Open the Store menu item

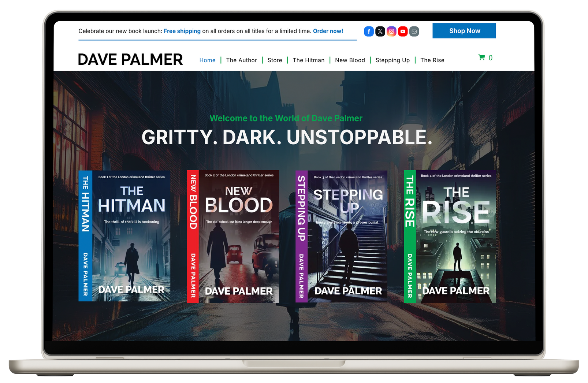tap(275, 60)
